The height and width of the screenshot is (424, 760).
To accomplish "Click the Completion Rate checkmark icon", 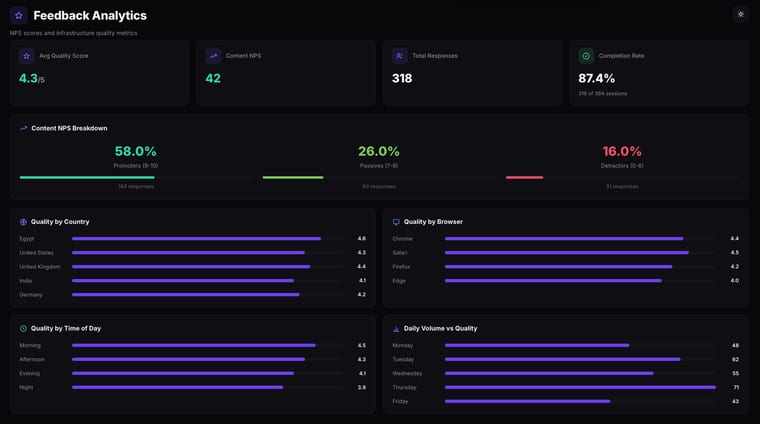I will click(x=586, y=56).
